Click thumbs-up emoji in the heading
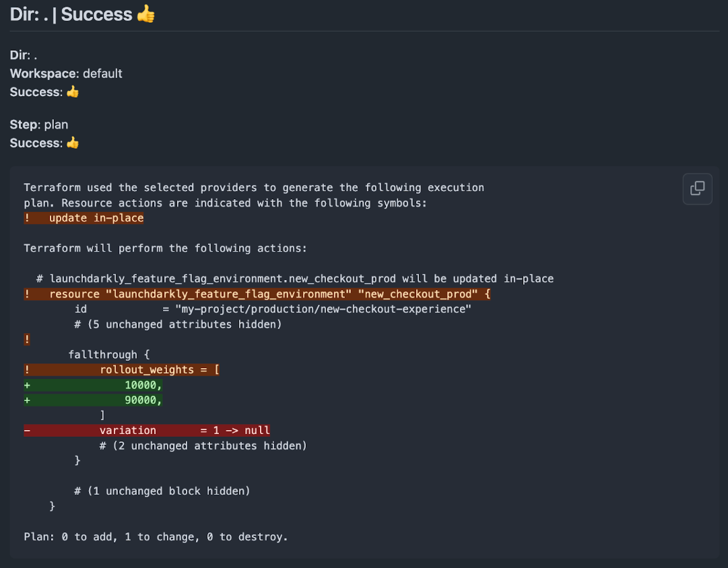The width and height of the screenshot is (728, 568). [145, 14]
